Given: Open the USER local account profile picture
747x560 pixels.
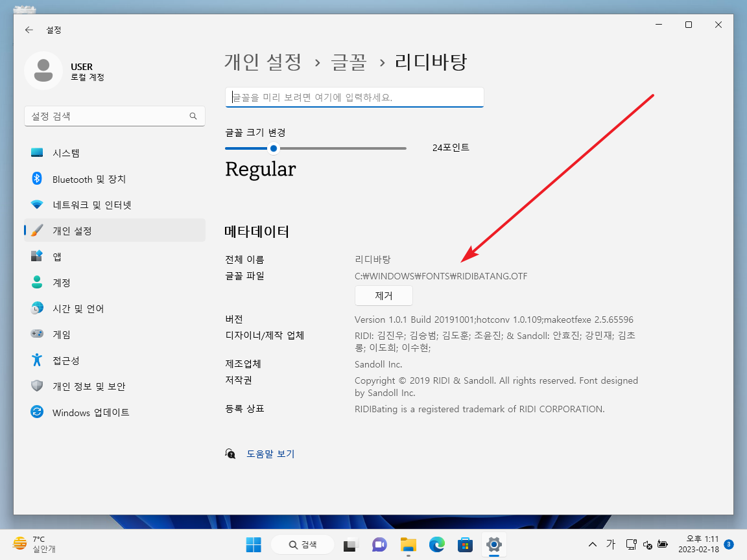Looking at the screenshot, I should (x=43, y=71).
